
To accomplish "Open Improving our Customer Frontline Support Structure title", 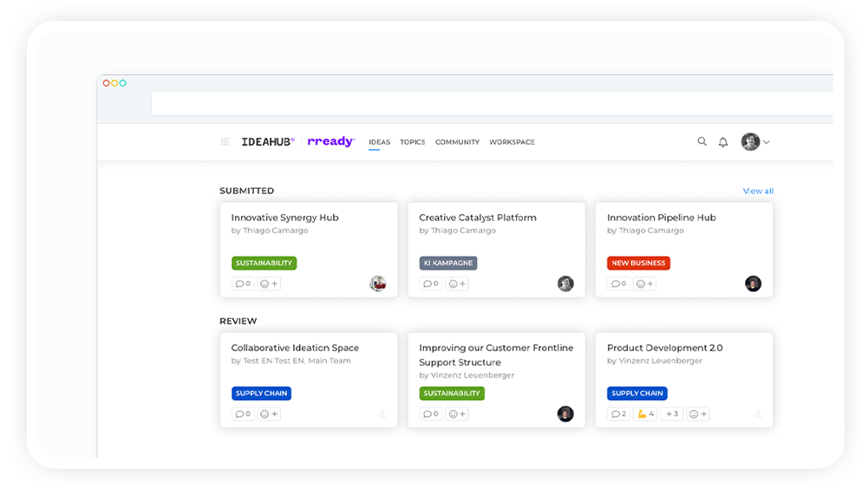I will coord(496,355).
